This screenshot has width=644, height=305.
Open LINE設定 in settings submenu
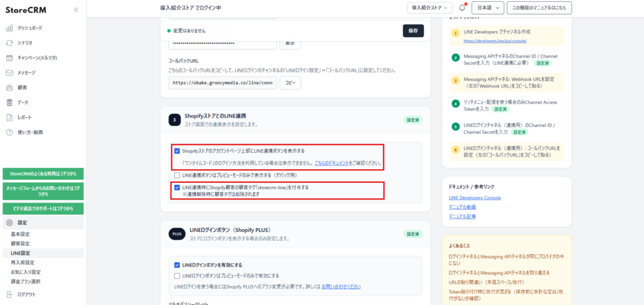(x=20, y=253)
